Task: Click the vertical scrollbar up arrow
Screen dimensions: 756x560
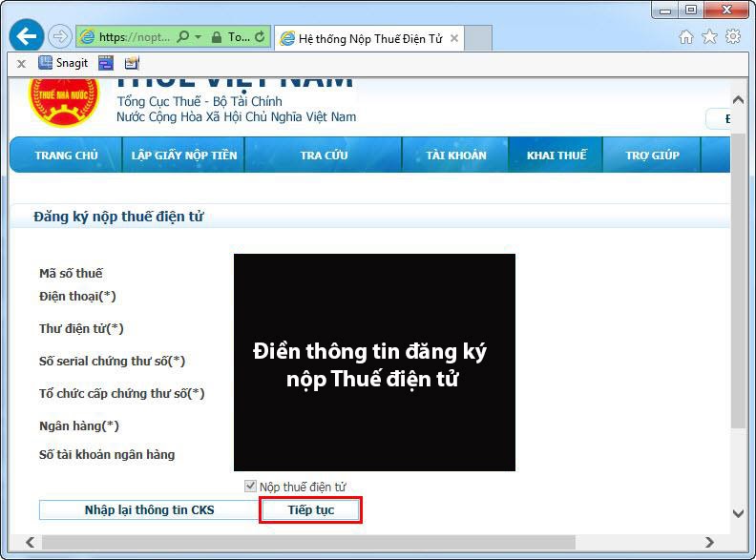Action: point(738,100)
